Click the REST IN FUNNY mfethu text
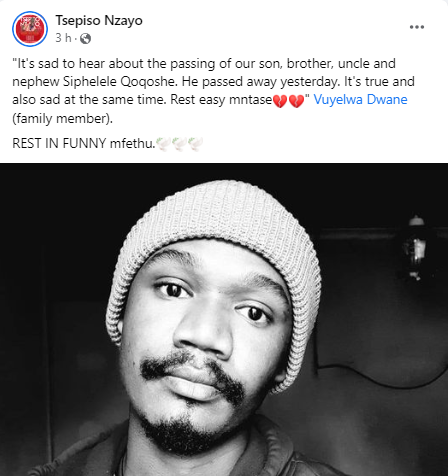Image resolution: width=448 pixels, height=476 pixels. tap(84, 144)
